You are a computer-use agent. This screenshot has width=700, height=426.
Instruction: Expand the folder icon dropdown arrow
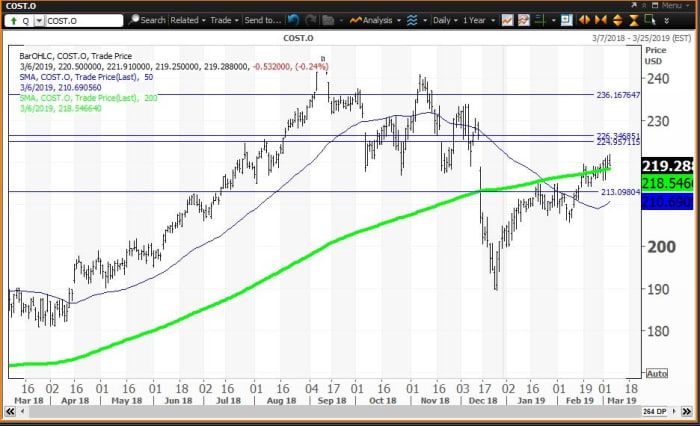click(341, 21)
